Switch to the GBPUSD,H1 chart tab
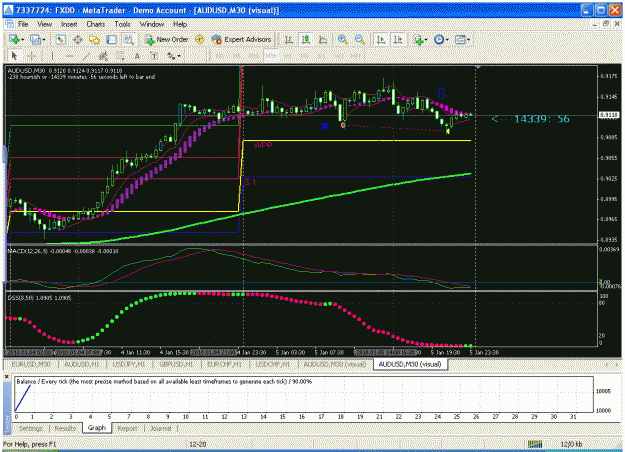The width and height of the screenshot is (625, 452). [x=176, y=364]
